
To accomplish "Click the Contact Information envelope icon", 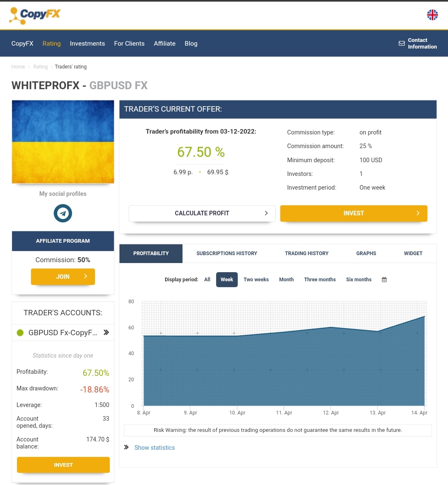I will click(x=402, y=43).
